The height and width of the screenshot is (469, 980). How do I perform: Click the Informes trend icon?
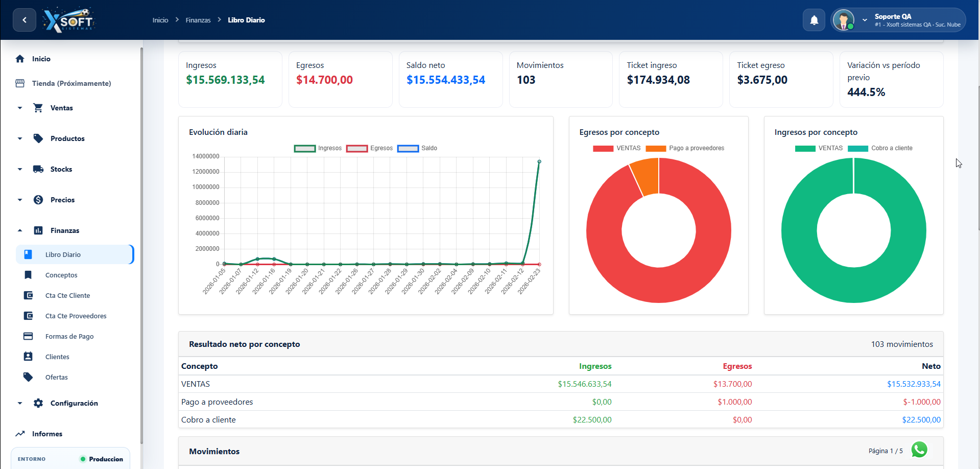tap(20, 434)
